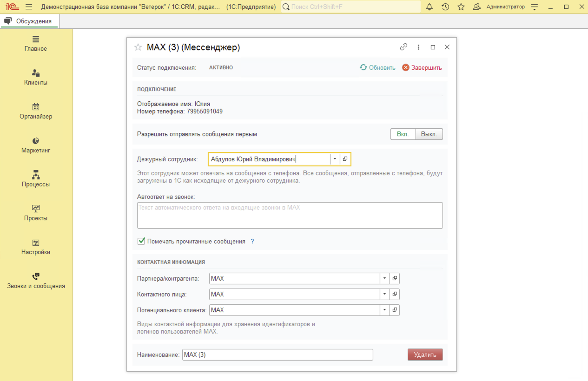Go to the Главное section
The image size is (588, 381).
click(36, 43)
